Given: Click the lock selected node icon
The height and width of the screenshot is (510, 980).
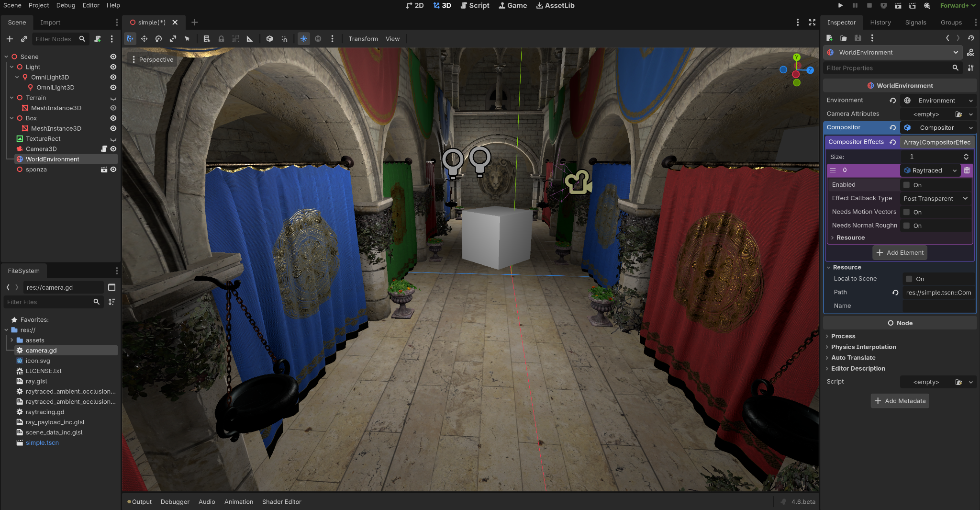Looking at the screenshot, I should pos(221,39).
